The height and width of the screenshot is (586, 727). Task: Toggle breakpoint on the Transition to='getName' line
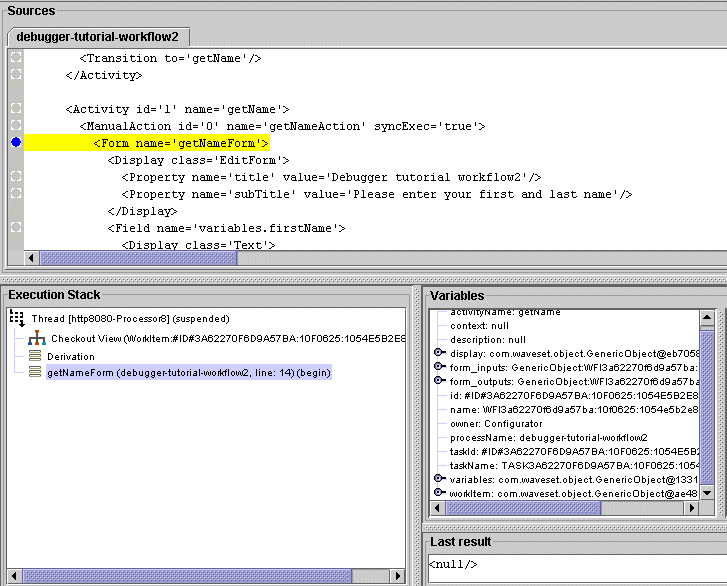(16, 57)
